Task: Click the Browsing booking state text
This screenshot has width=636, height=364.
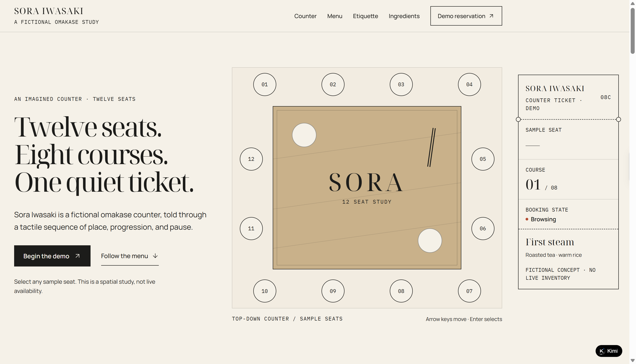Action: coord(543,219)
